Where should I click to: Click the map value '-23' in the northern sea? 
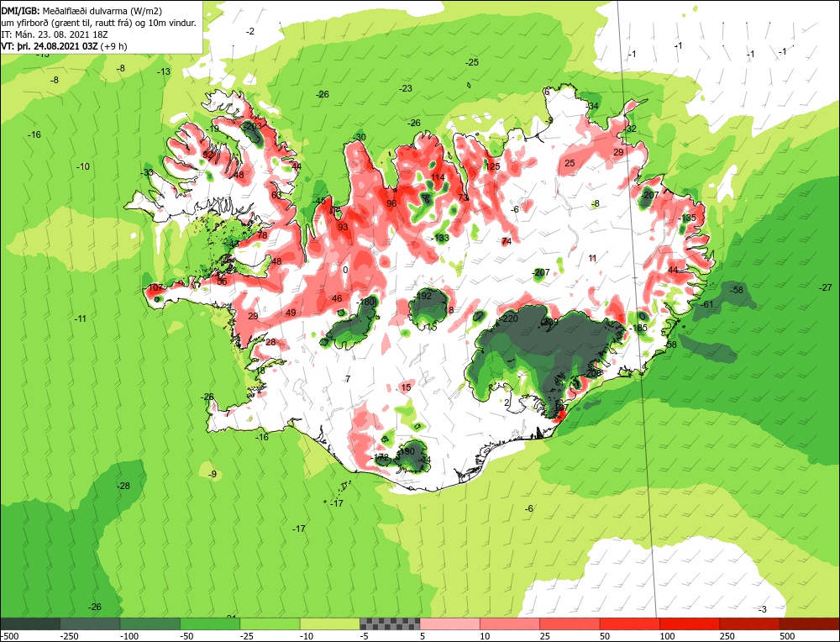click(x=406, y=88)
